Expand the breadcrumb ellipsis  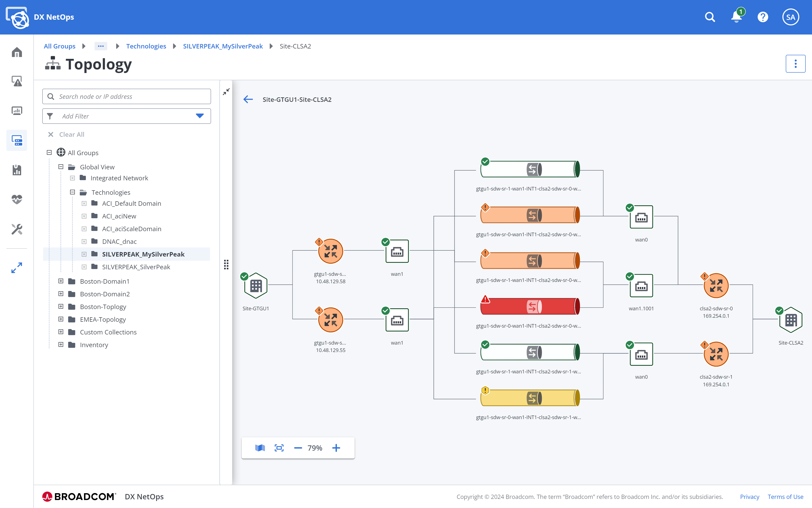pos(101,46)
